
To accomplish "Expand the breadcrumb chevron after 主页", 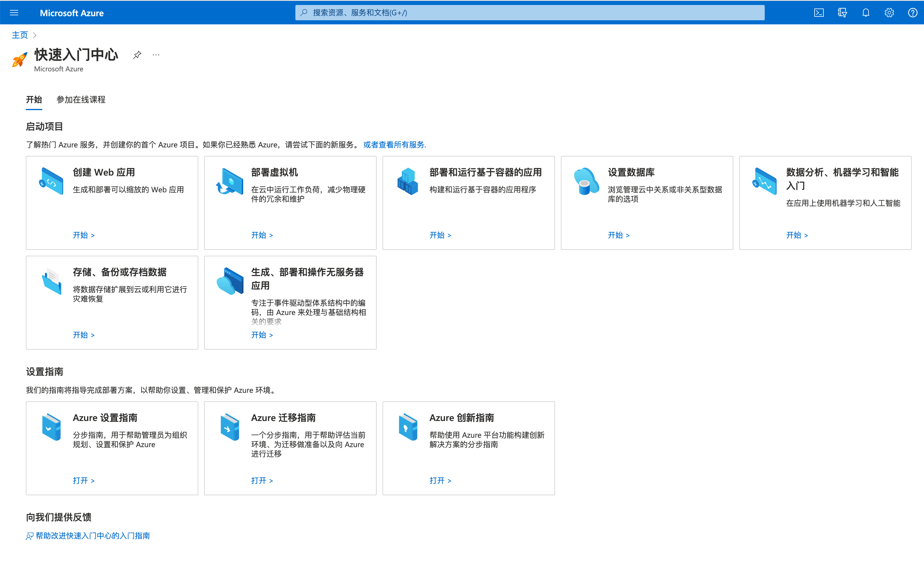I will coord(35,35).
